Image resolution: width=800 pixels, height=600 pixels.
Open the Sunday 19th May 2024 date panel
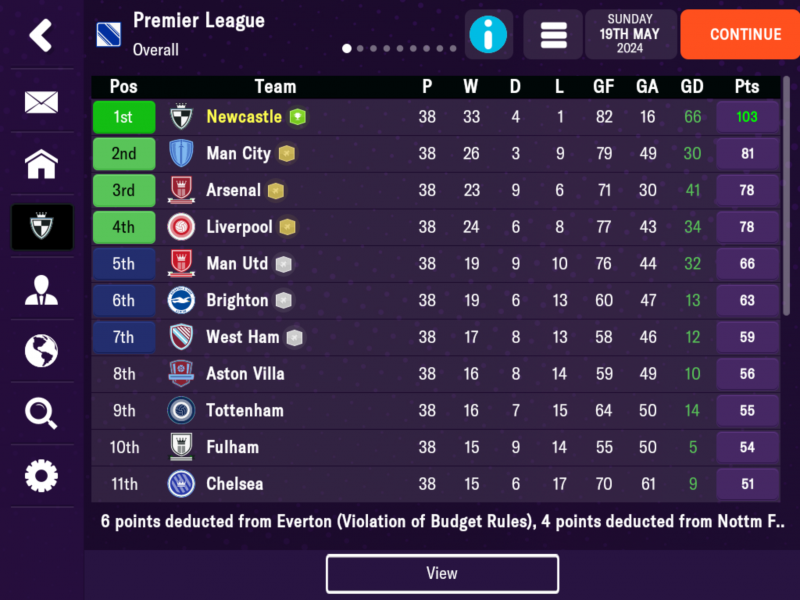[x=630, y=34]
